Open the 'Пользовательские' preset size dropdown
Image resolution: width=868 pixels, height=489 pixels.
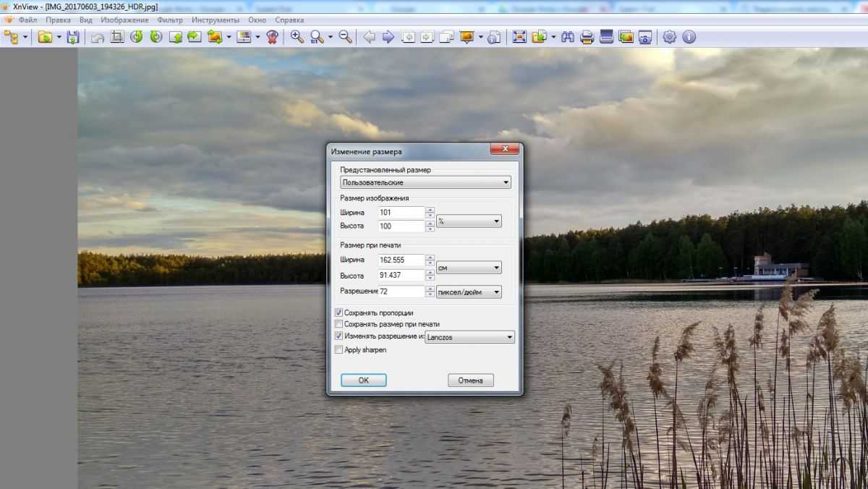click(426, 182)
